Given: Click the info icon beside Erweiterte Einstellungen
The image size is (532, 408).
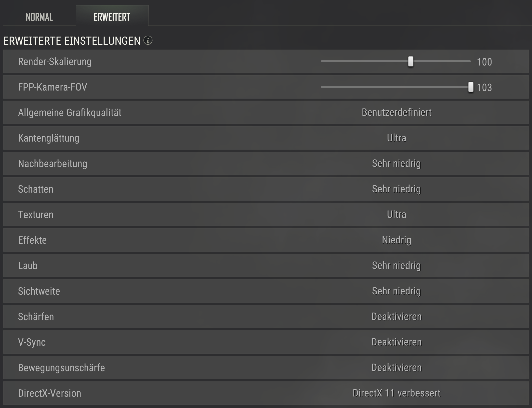Looking at the screenshot, I should pos(148,40).
